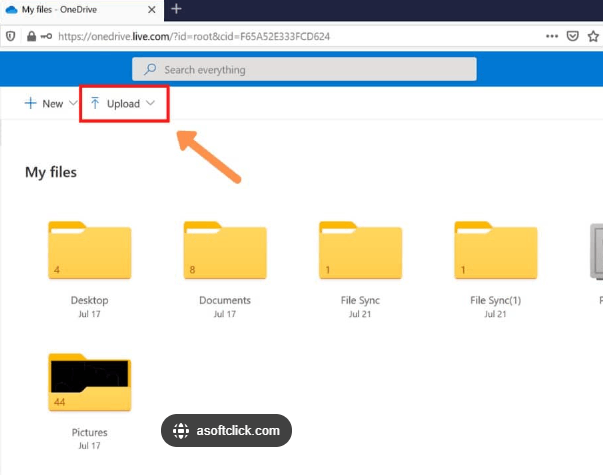Click the My files heading
This screenshot has height=475, width=603.
tap(51, 172)
